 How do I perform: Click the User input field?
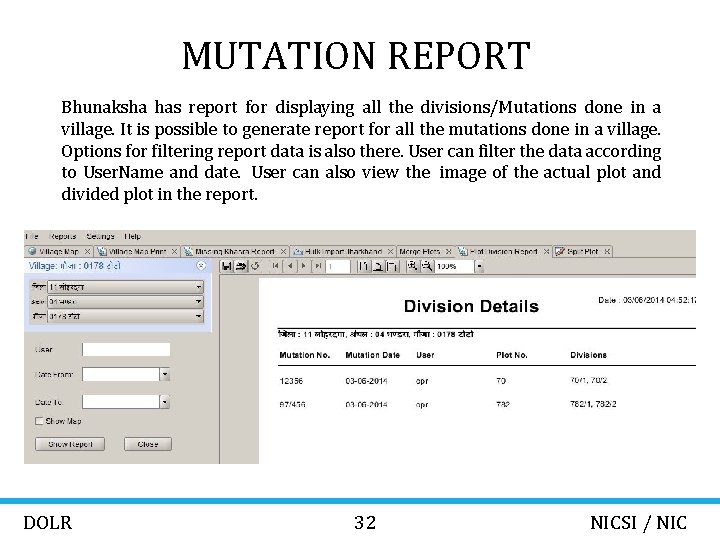tap(126, 349)
